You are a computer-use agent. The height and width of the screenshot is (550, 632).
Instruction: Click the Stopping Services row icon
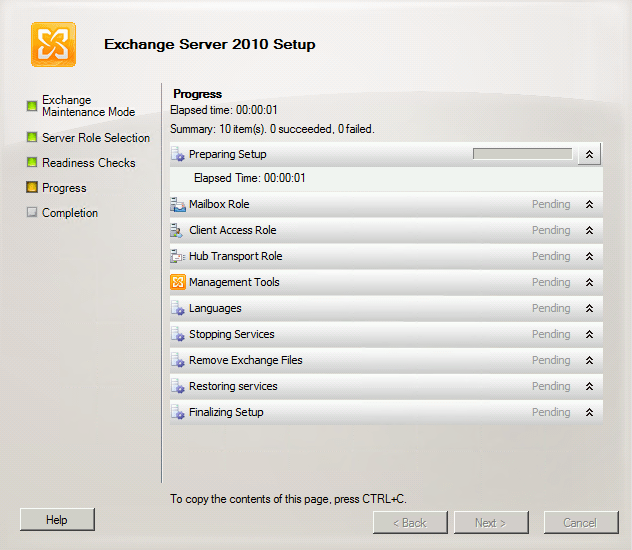click(x=178, y=334)
